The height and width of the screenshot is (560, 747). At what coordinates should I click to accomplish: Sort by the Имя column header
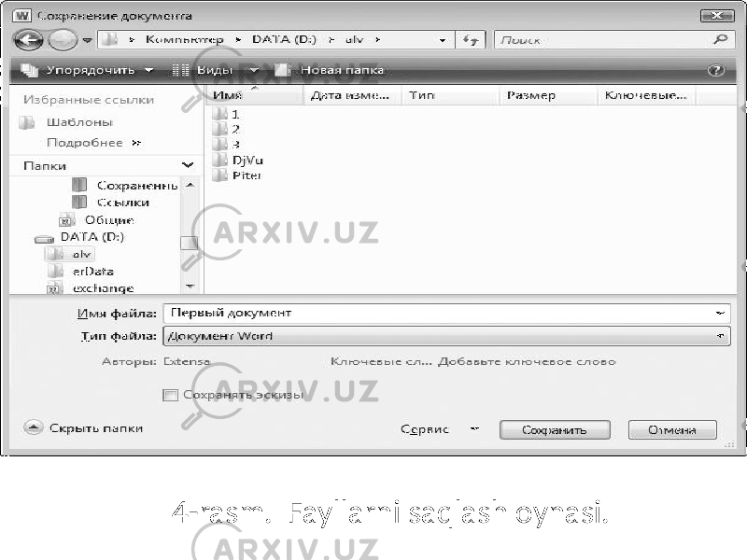(254, 95)
